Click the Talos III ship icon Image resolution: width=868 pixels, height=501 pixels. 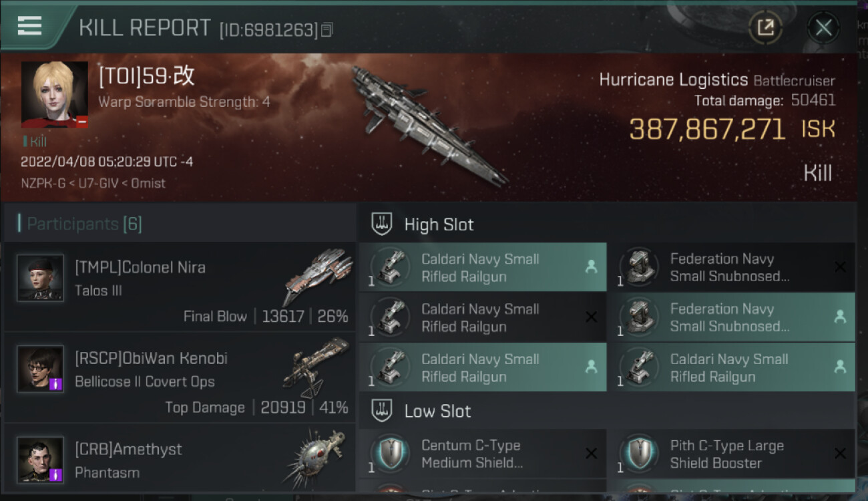click(x=318, y=275)
